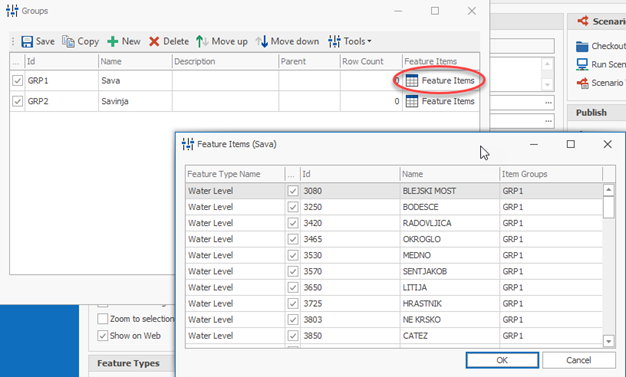Click the Save icon in Groups toolbar
Screen dimensions: 626x377
tap(27, 42)
